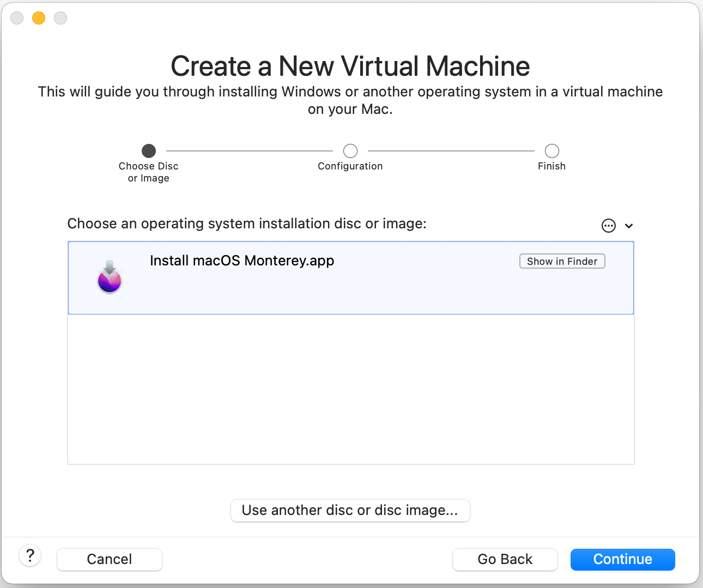Click the Configuration step label
The width and height of the screenshot is (703, 588).
(350, 166)
